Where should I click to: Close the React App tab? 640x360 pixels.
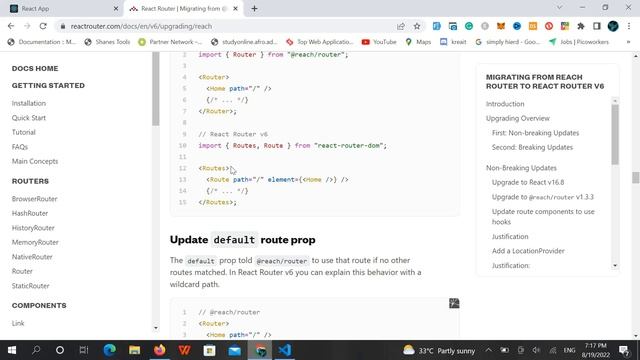(116, 9)
